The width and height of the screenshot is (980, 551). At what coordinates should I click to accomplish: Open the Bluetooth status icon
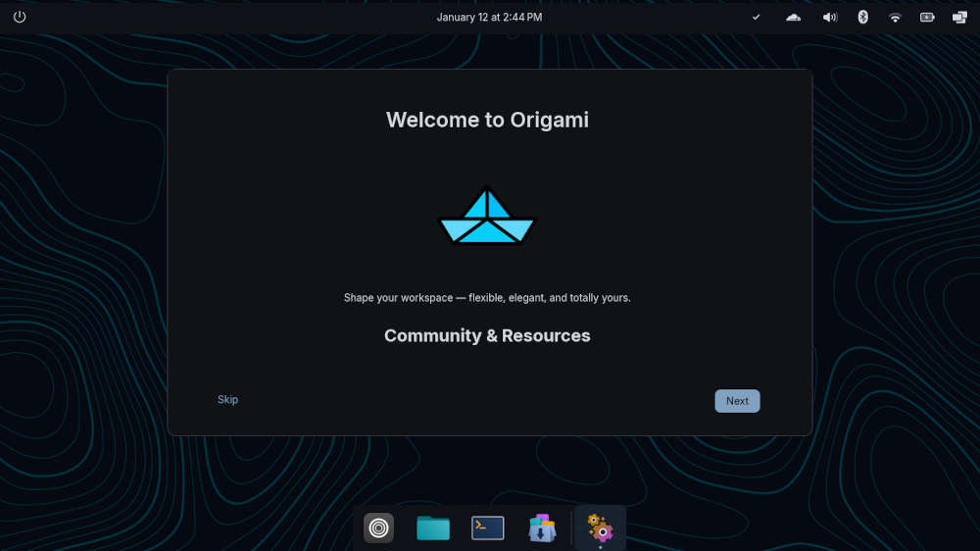point(862,17)
